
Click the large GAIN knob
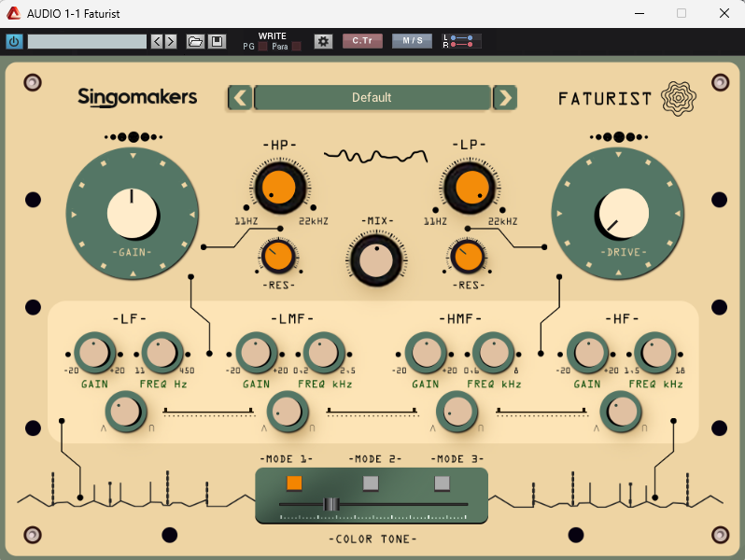133,213
